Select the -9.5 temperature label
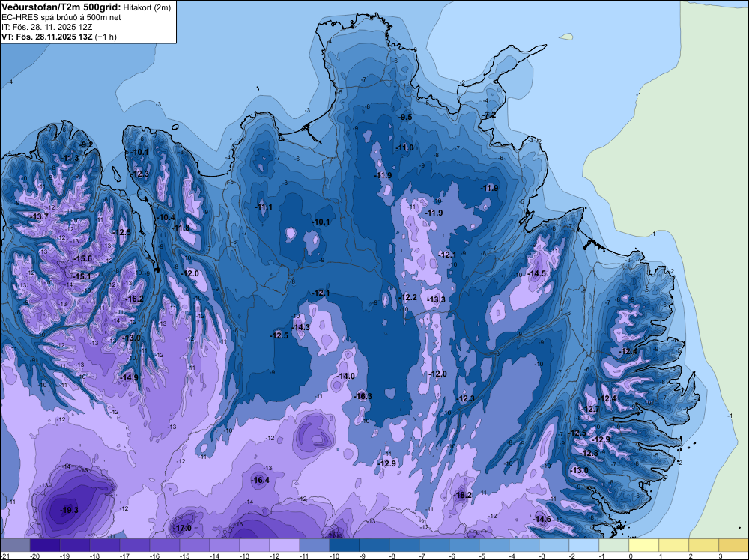Screen dimensions: 749x560 (405, 117)
